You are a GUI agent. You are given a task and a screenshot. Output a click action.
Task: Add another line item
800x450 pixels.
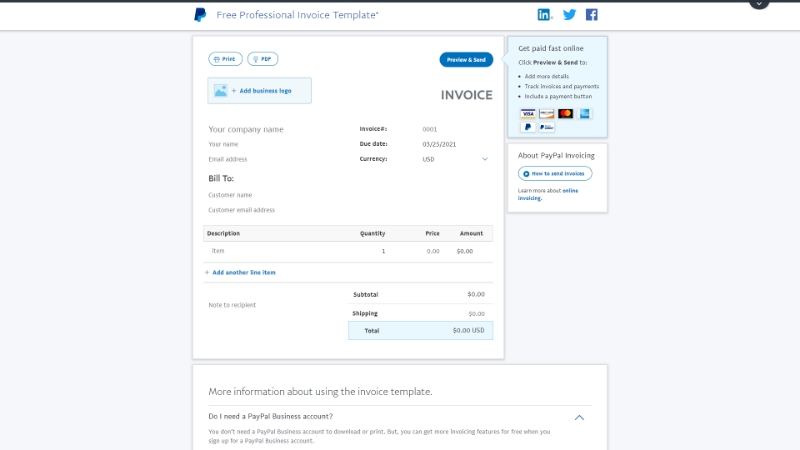click(240, 272)
